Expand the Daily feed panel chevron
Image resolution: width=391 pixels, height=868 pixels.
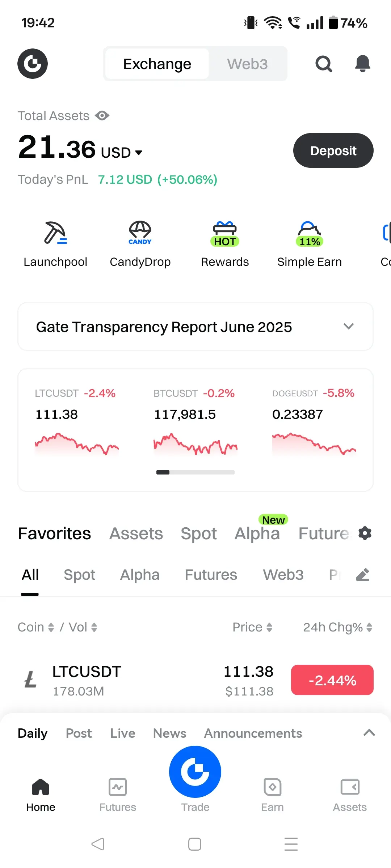369,733
